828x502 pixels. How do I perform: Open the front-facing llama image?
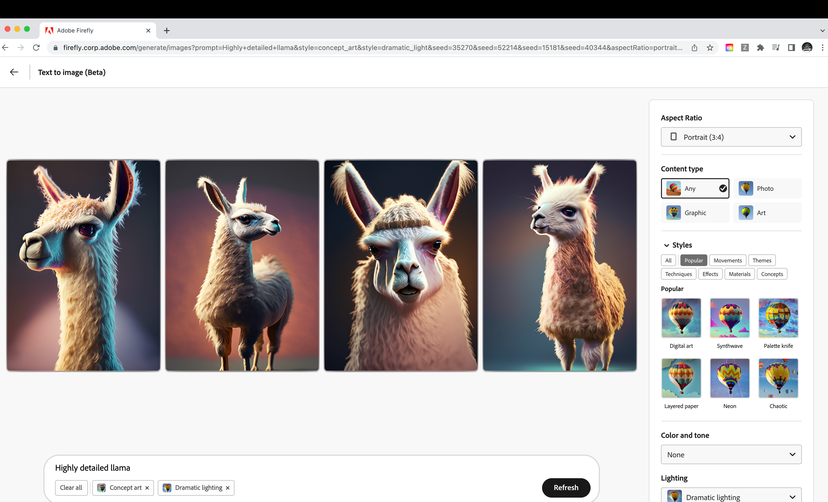coord(401,266)
